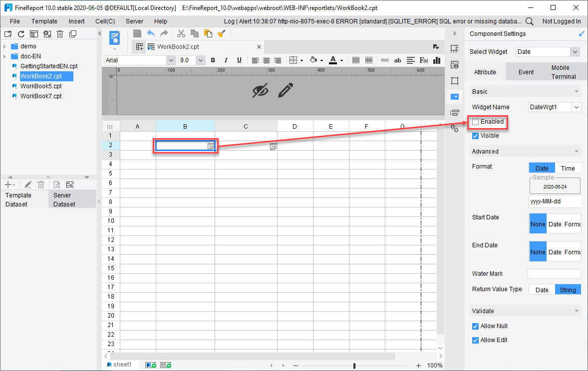The height and width of the screenshot is (371, 588).
Task: Toggle underline formatting
Action: (x=239, y=60)
